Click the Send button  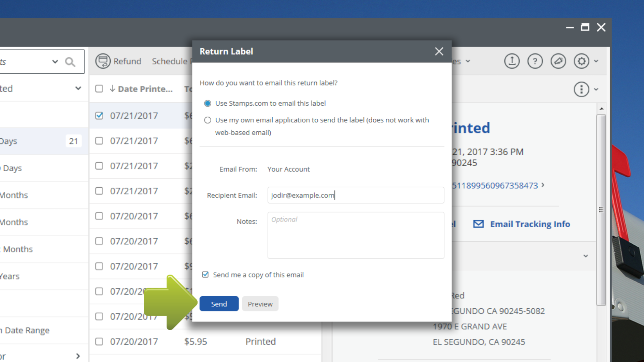(219, 304)
